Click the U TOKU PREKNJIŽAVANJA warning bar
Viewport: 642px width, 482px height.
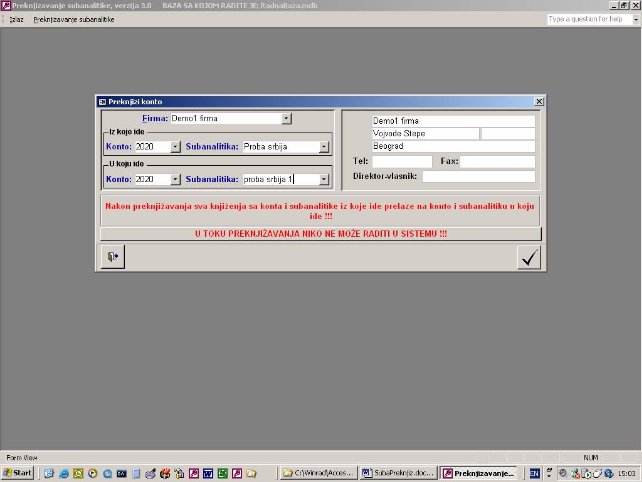click(x=320, y=233)
